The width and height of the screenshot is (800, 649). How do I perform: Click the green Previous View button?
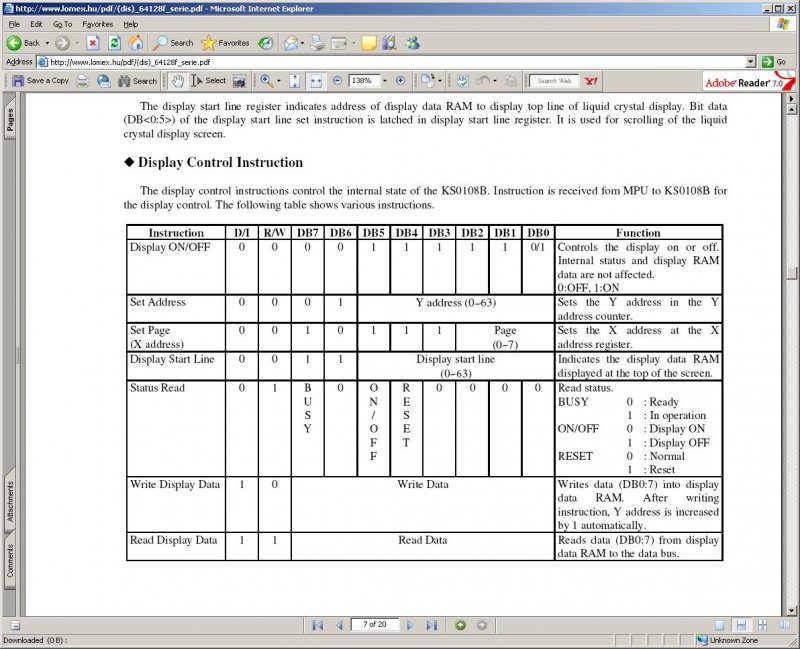(461, 625)
